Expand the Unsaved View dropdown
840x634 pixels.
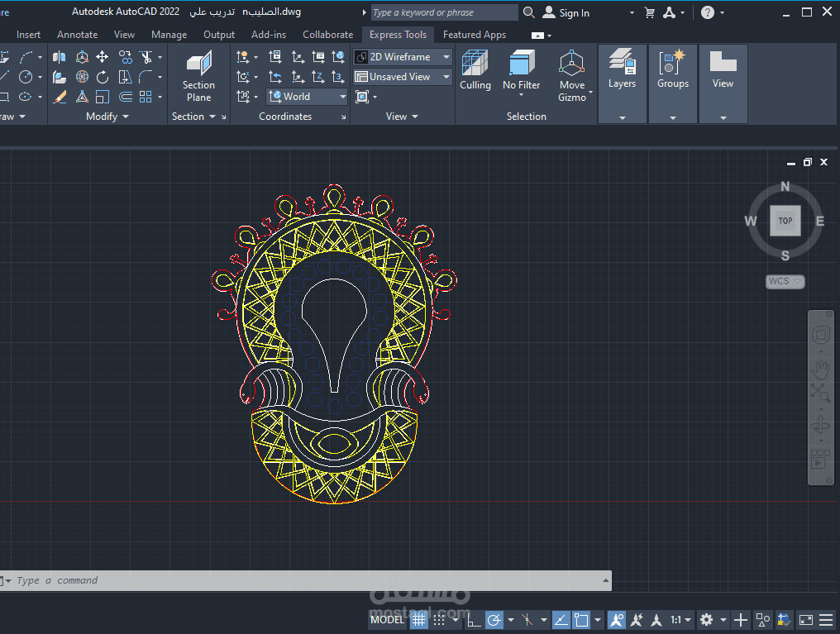point(403,77)
